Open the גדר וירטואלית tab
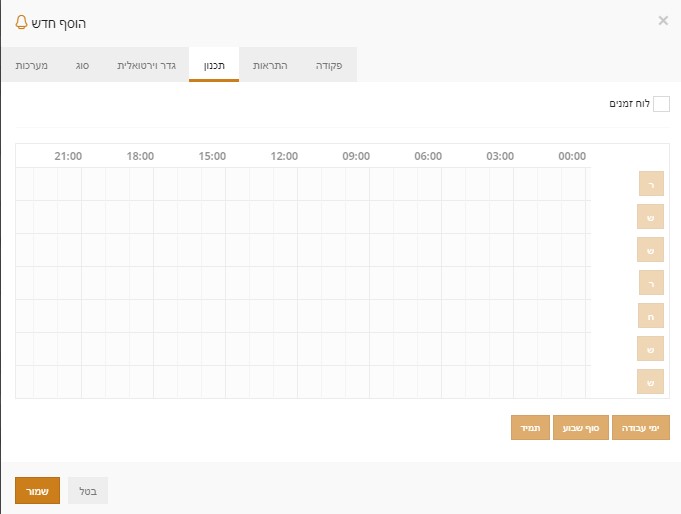This screenshot has width=681, height=514. 147,65
